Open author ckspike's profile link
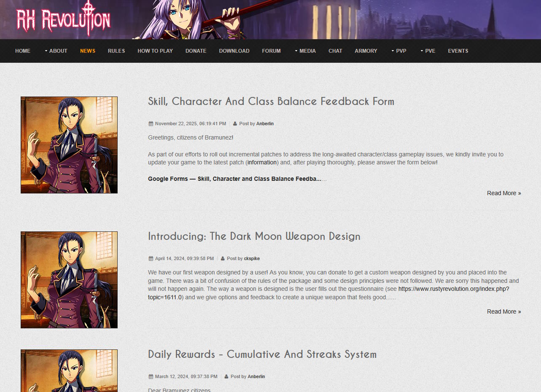 tap(252, 259)
